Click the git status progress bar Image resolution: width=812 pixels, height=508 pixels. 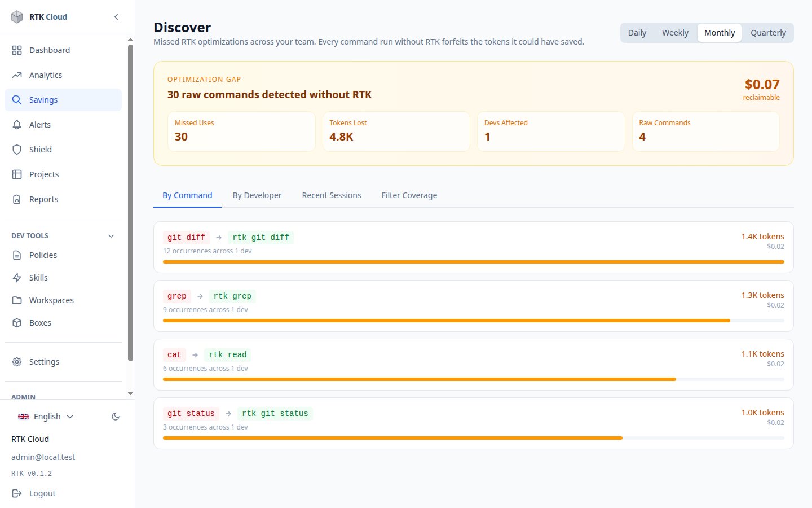[x=474, y=438]
